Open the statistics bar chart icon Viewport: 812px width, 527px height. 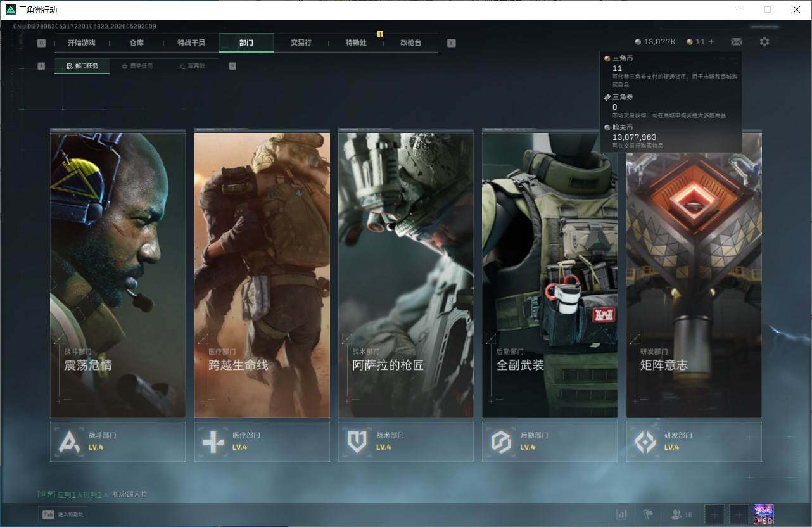(622, 514)
